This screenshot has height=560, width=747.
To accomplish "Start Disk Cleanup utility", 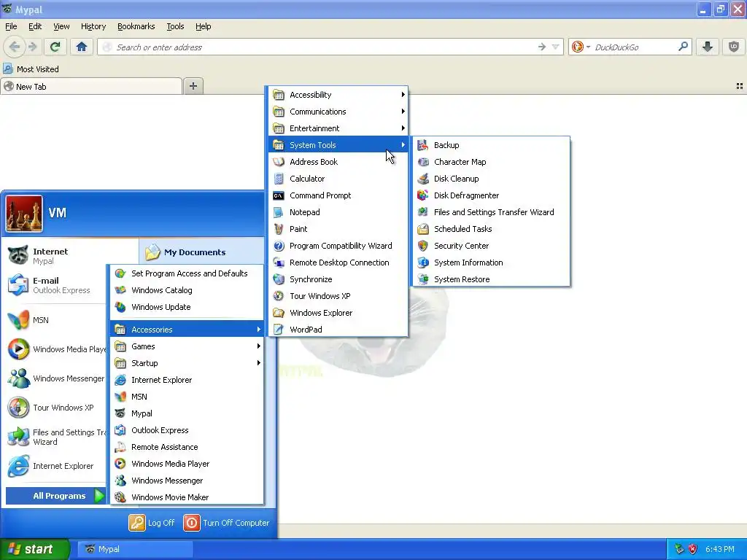I will (x=491, y=179).
